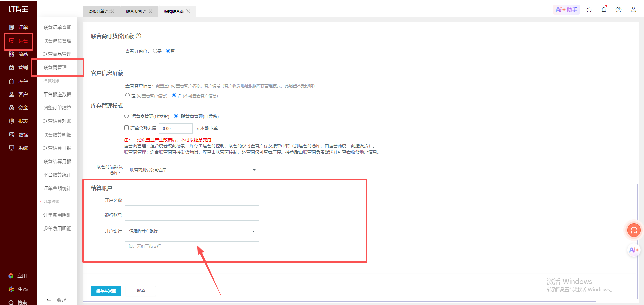Image resolution: width=644 pixels, height=305 pixels.
Task: Collapse the submenu with 收起
Action: 57,300
